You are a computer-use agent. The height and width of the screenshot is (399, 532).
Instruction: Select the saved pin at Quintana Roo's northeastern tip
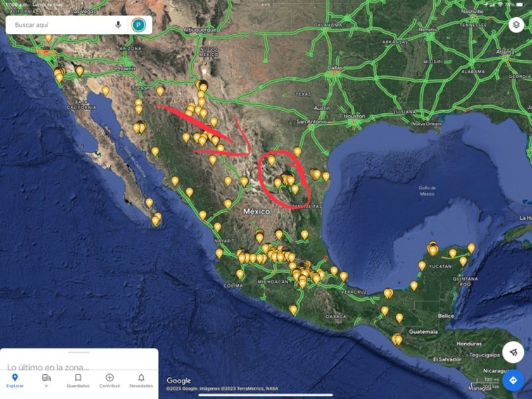pyautogui.click(x=471, y=248)
